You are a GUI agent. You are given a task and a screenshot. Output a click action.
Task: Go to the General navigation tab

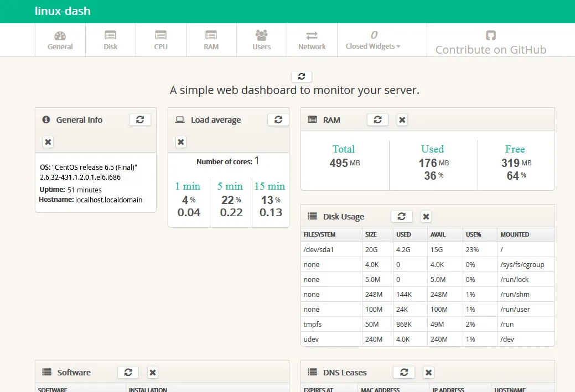pos(60,40)
